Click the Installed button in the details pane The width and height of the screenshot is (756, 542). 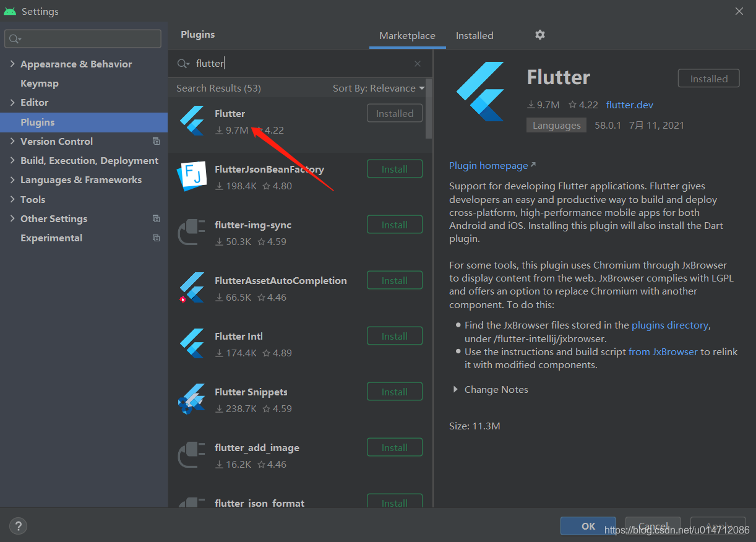tap(709, 79)
